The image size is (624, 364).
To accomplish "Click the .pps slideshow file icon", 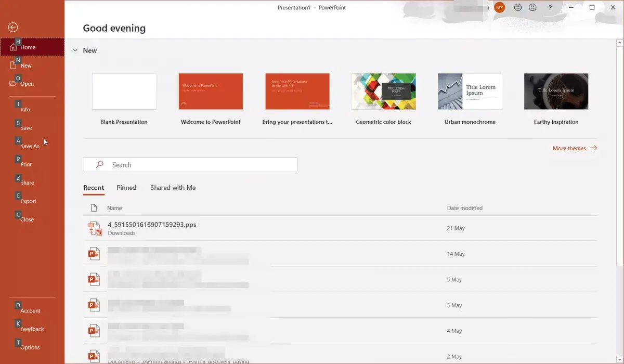I will coord(94,228).
